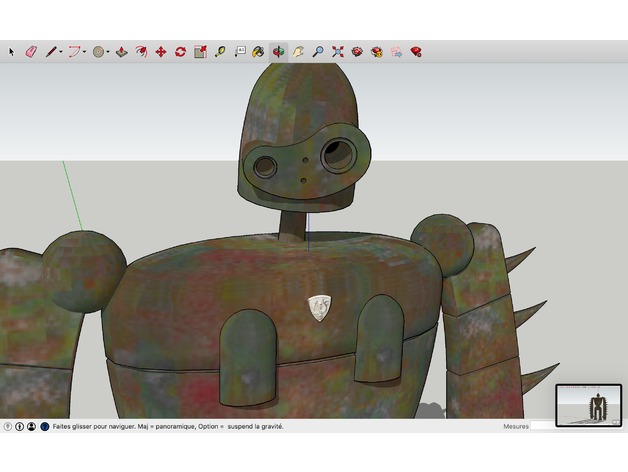Click the Mesures input field
Image resolution: width=628 pixels, height=472 pixels.
point(543,426)
